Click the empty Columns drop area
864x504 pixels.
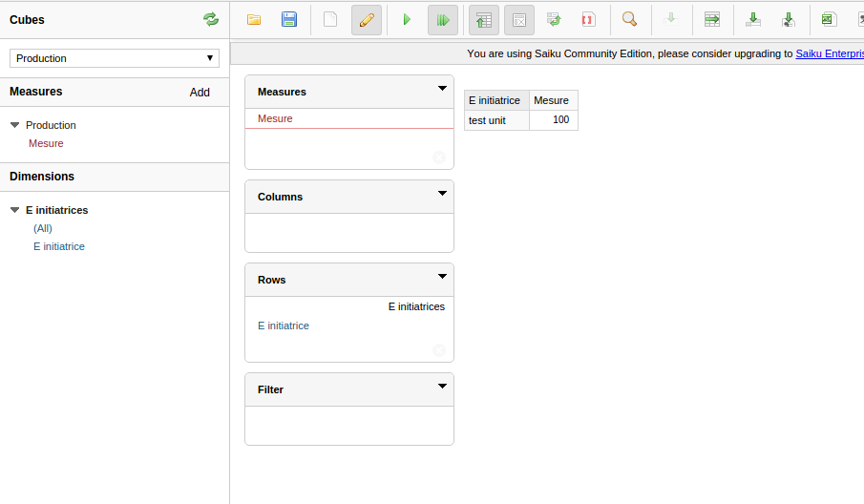pyautogui.click(x=349, y=233)
